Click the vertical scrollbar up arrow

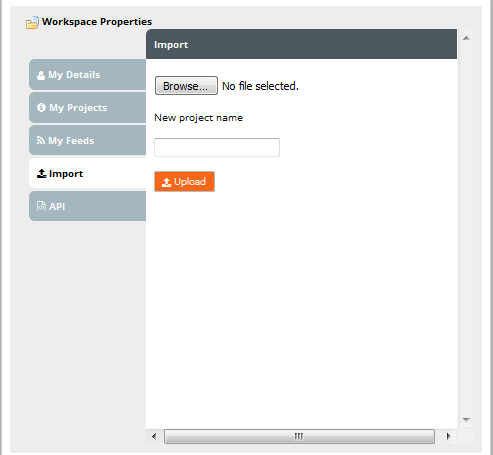pyautogui.click(x=466, y=38)
